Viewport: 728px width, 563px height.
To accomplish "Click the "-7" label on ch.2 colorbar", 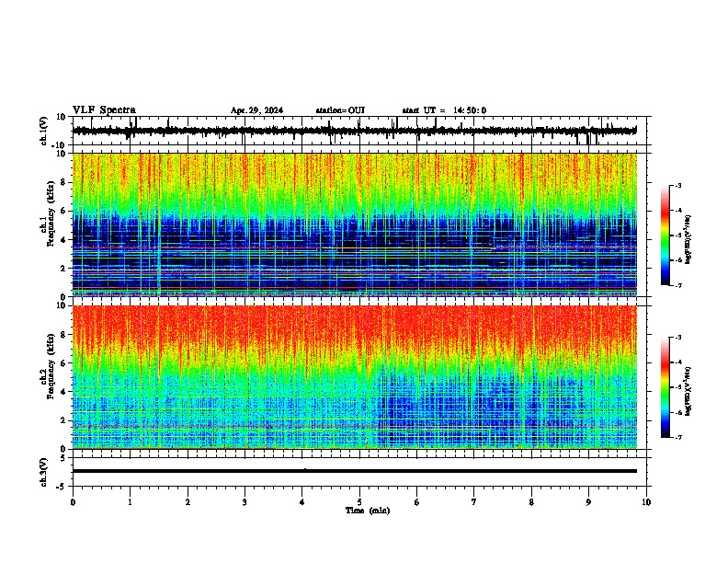I will tap(677, 437).
